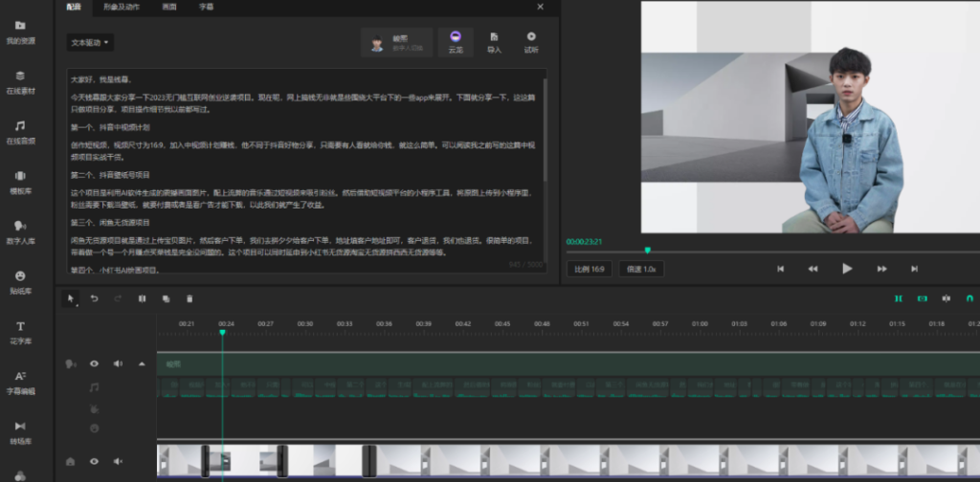The image size is (980, 482).
Task: Collapse the digital human track with arrow
Action: (x=143, y=363)
